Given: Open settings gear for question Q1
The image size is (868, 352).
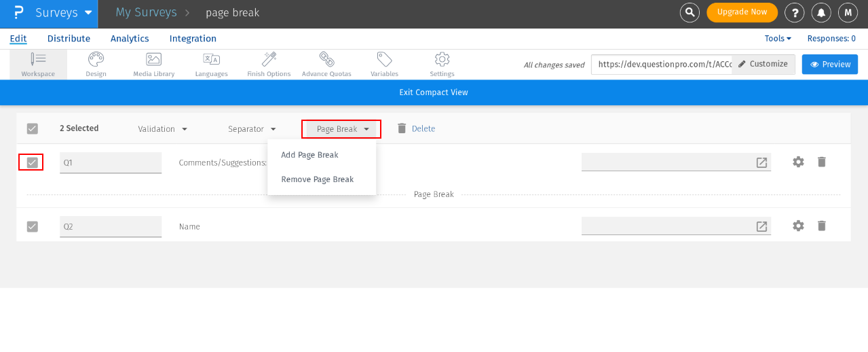Looking at the screenshot, I should 798,162.
